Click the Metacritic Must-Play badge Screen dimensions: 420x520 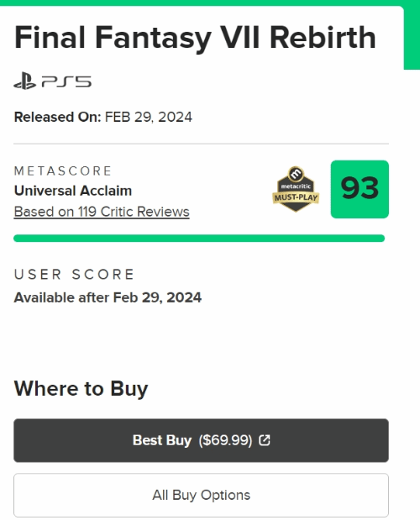(296, 189)
